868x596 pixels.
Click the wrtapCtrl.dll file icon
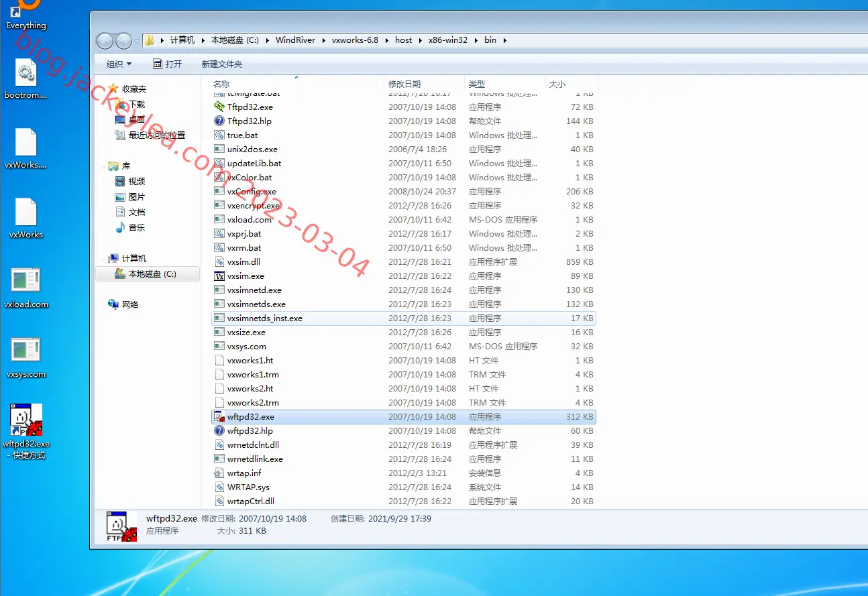coord(219,501)
